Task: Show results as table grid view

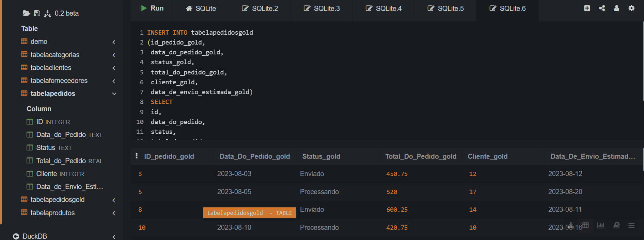Action: point(585,225)
